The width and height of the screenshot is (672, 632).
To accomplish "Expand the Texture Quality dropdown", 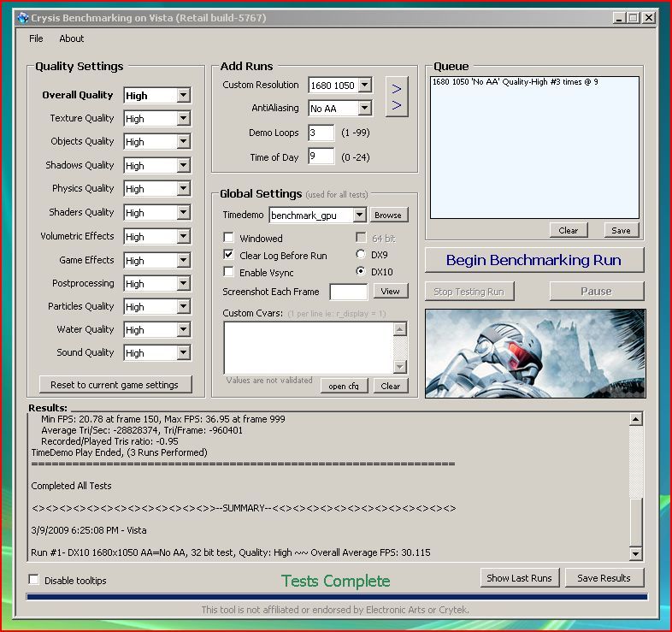I will [x=183, y=118].
